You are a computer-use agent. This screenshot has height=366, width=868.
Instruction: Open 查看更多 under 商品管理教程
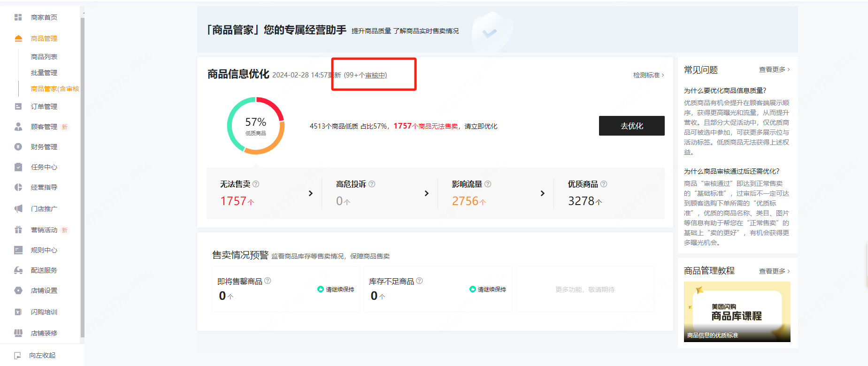[775, 271]
